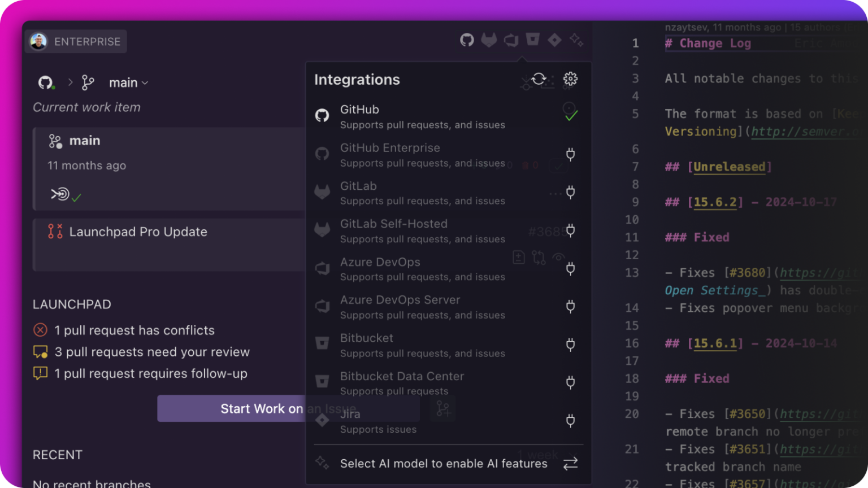Open the Bitbucket icon in the top toolbar
The width and height of the screenshot is (868, 488).
(532, 40)
